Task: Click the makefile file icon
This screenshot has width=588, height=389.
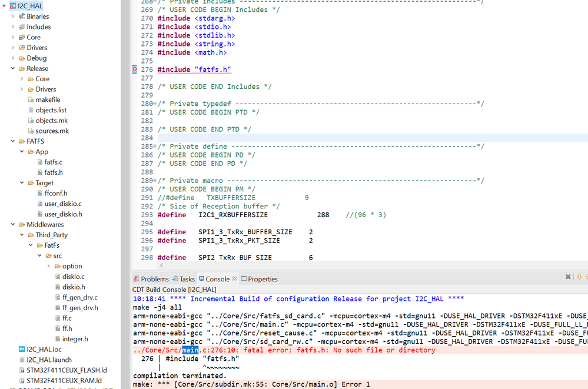Action: [x=31, y=100]
